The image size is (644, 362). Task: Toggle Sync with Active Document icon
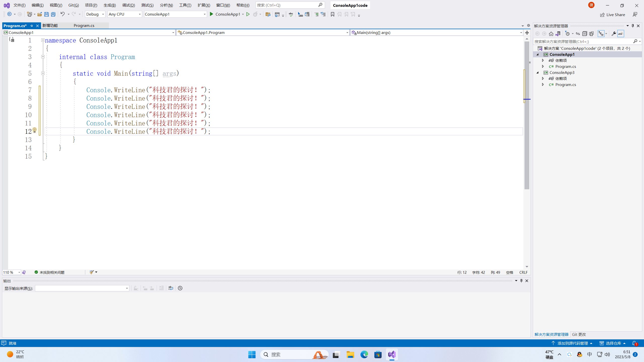578,34
